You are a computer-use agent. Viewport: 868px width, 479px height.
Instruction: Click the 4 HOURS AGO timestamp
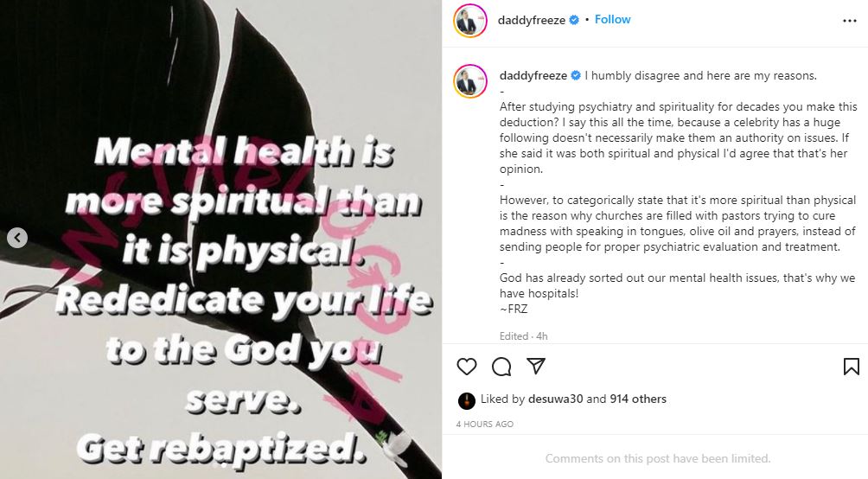[485, 425]
